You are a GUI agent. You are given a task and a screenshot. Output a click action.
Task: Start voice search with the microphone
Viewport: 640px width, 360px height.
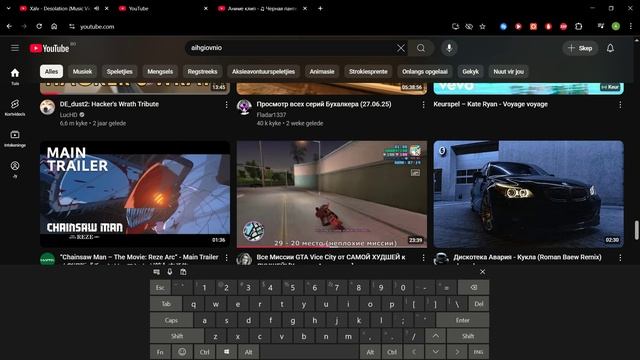pos(449,48)
